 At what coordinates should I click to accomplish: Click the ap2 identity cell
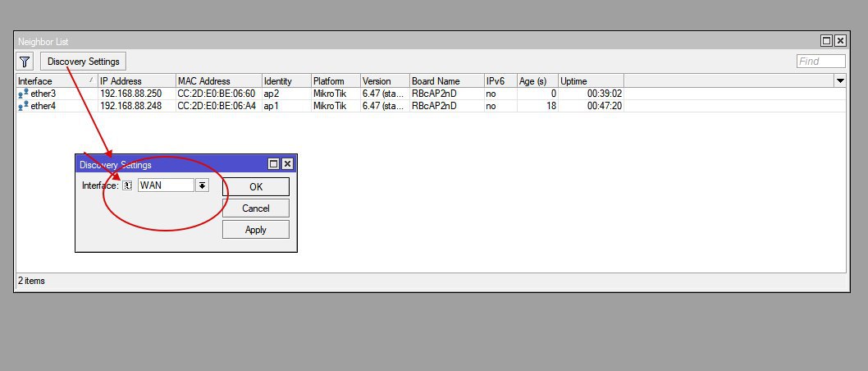coord(271,94)
